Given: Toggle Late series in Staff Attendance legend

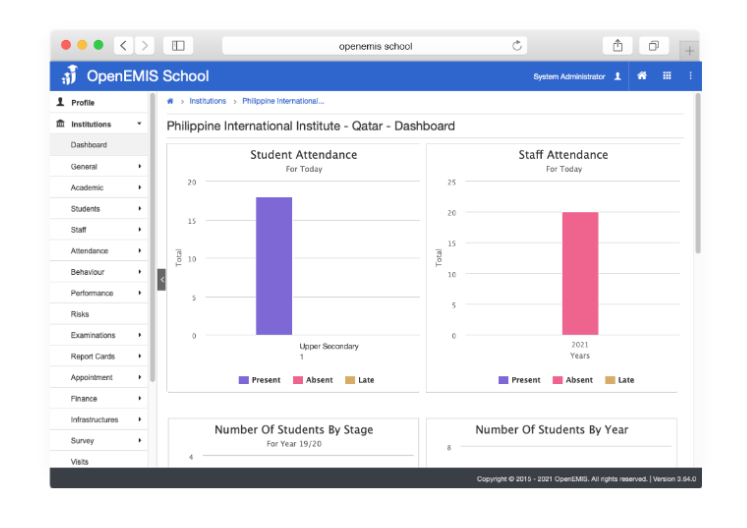Looking at the screenshot, I should (619, 380).
